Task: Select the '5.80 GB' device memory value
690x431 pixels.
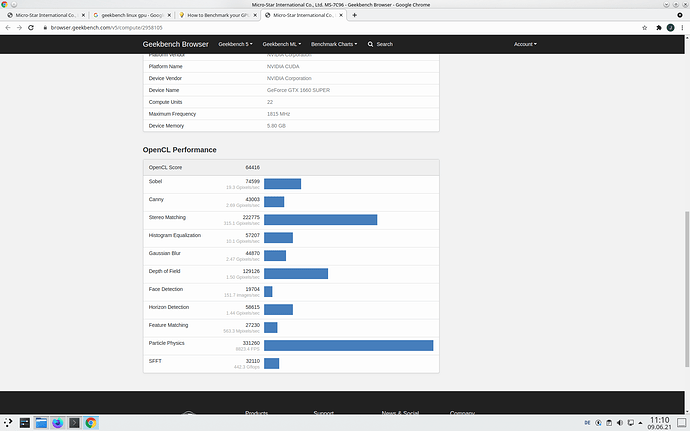Action: (276, 125)
